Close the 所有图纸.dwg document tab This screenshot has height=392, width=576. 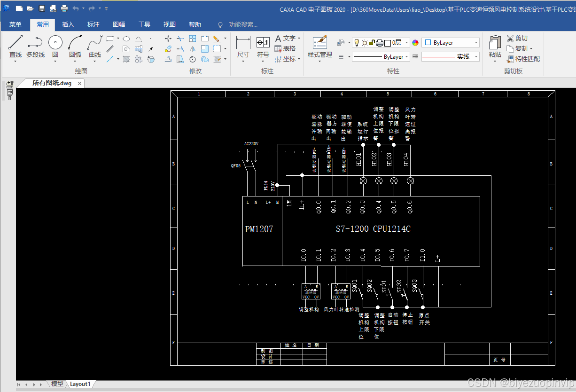(80, 84)
